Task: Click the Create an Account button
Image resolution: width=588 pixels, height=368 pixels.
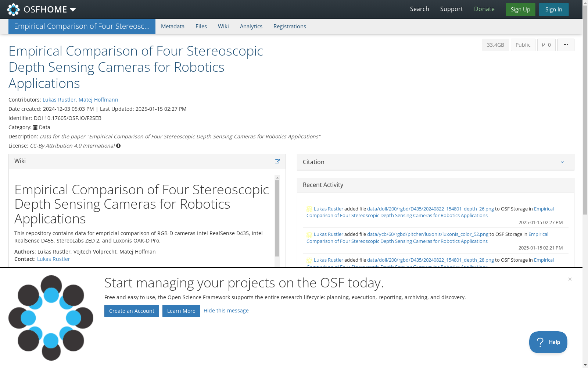Action: 132,311
